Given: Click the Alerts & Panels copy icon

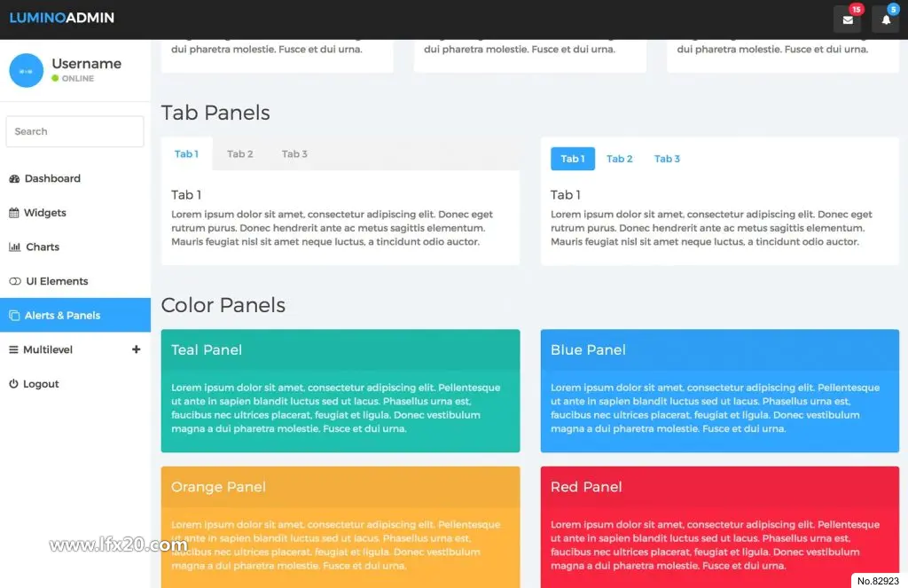Looking at the screenshot, I should pos(14,316).
